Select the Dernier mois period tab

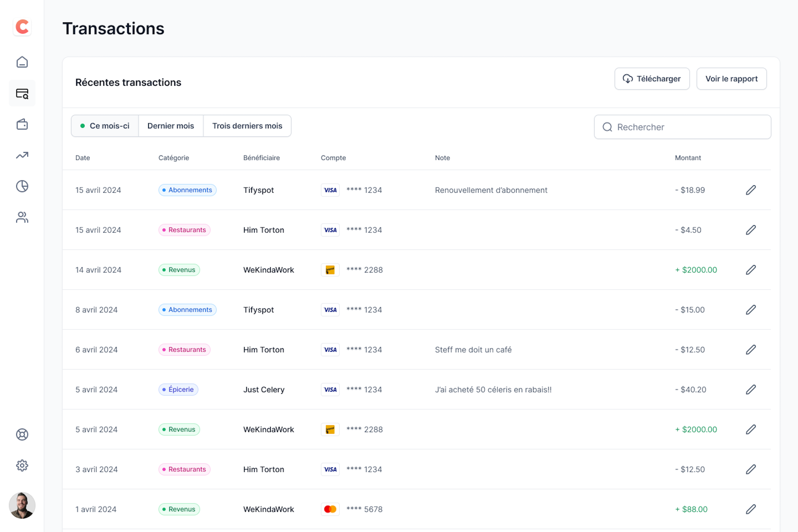click(171, 126)
